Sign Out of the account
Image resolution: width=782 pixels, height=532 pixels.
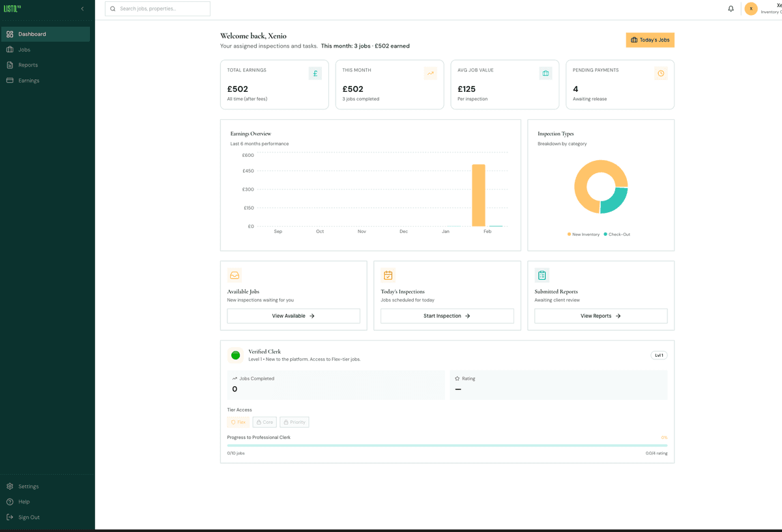point(46,518)
